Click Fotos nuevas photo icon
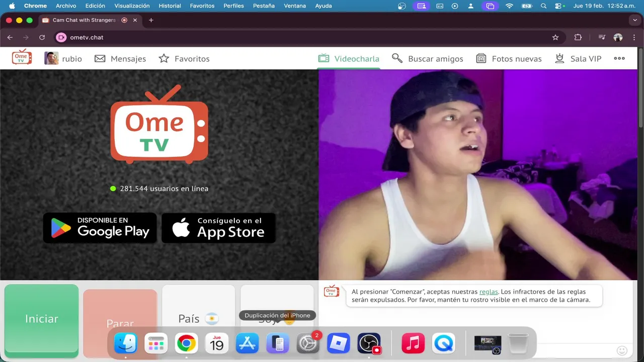644x362 pixels. [481, 59]
